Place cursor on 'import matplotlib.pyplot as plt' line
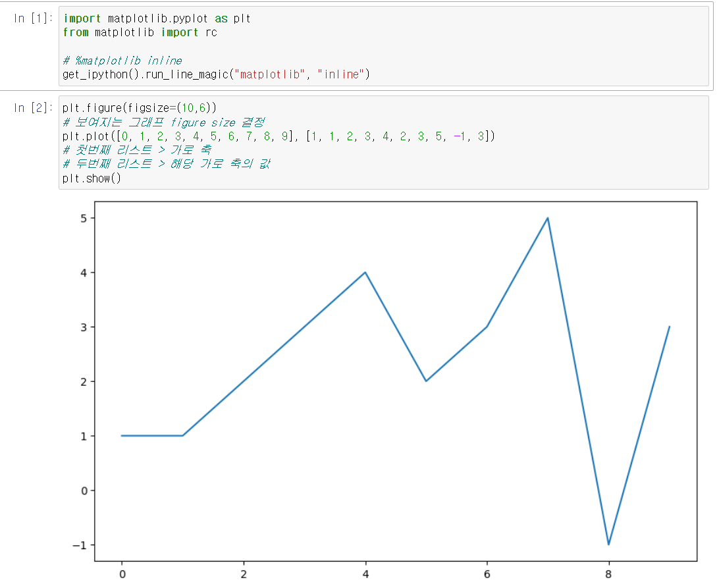717x588 pixels. click(x=157, y=18)
